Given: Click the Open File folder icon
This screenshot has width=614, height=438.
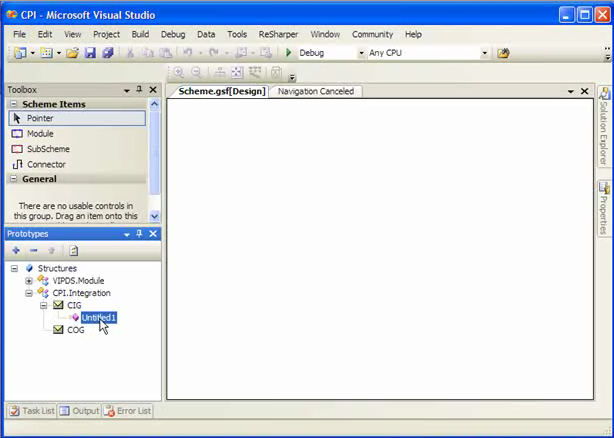Looking at the screenshot, I should pyautogui.click(x=73, y=53).
